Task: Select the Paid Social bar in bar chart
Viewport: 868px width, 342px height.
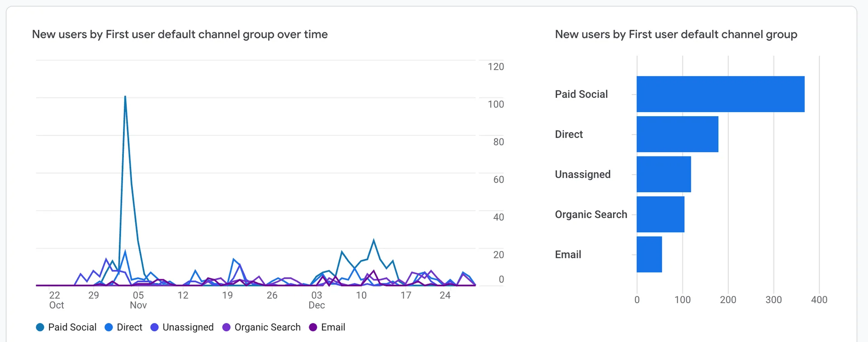Action: (x=720, y=94)
